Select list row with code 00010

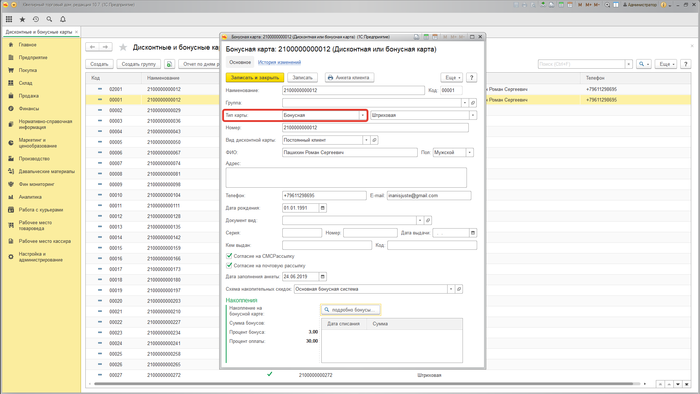coord(153,195)
